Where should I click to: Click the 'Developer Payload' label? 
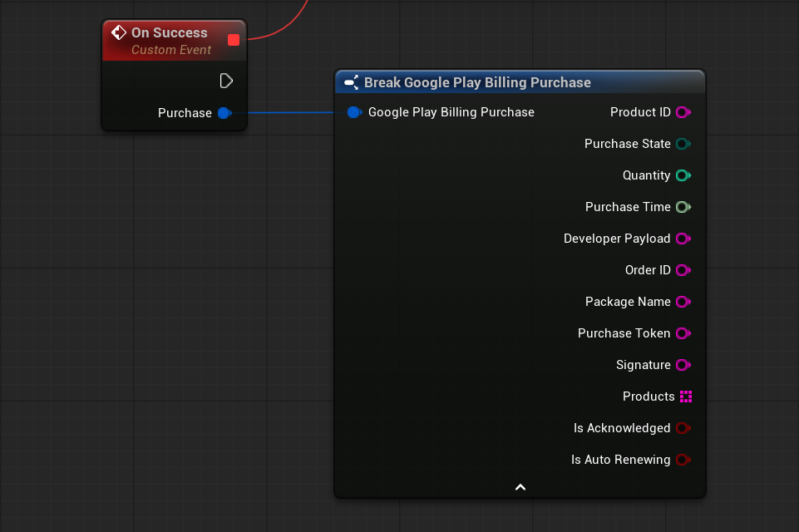coord(617,239)
